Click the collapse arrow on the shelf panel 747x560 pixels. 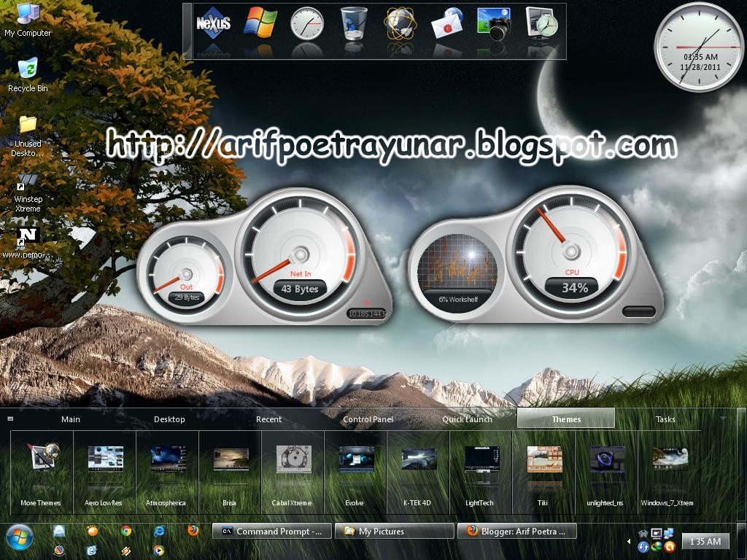point(10,419)
